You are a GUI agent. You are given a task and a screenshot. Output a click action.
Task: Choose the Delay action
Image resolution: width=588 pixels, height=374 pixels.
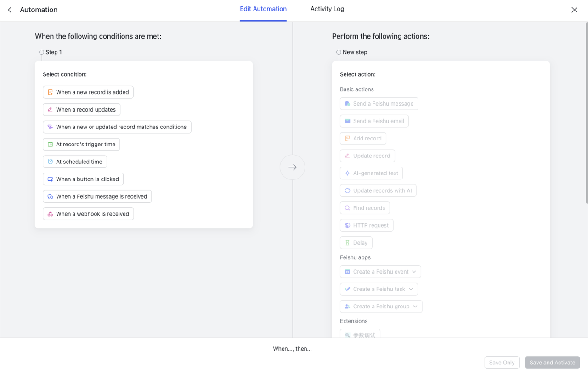(x=356, y=243)
